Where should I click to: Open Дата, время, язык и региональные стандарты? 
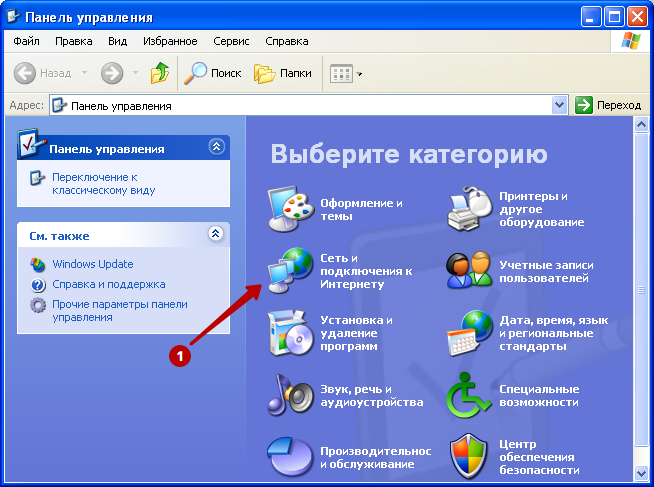tap(553, 333)
